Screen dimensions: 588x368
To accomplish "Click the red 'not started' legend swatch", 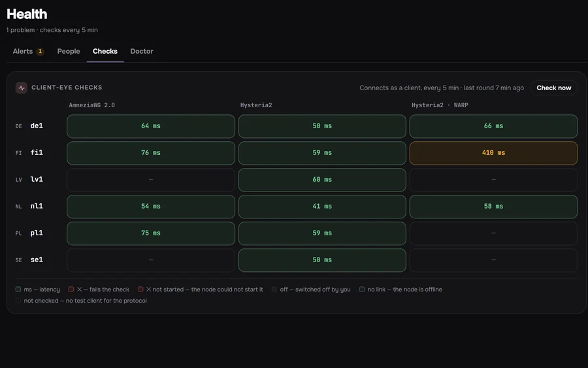I will pos(140,289).
